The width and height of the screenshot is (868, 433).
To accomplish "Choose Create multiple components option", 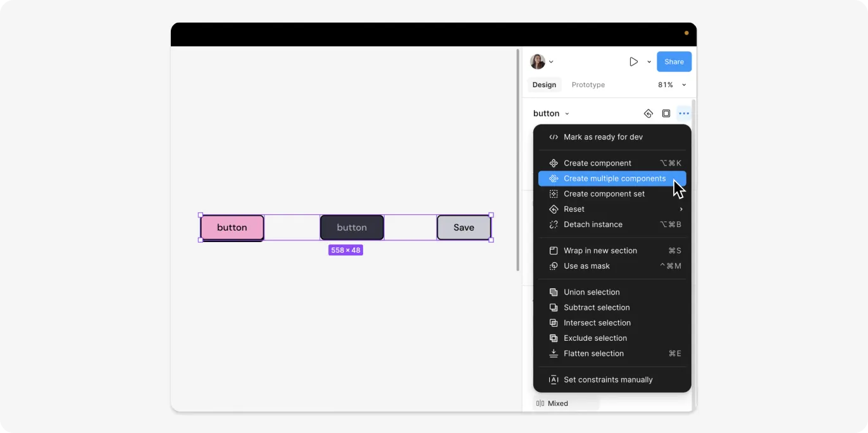I will (612, 179).
